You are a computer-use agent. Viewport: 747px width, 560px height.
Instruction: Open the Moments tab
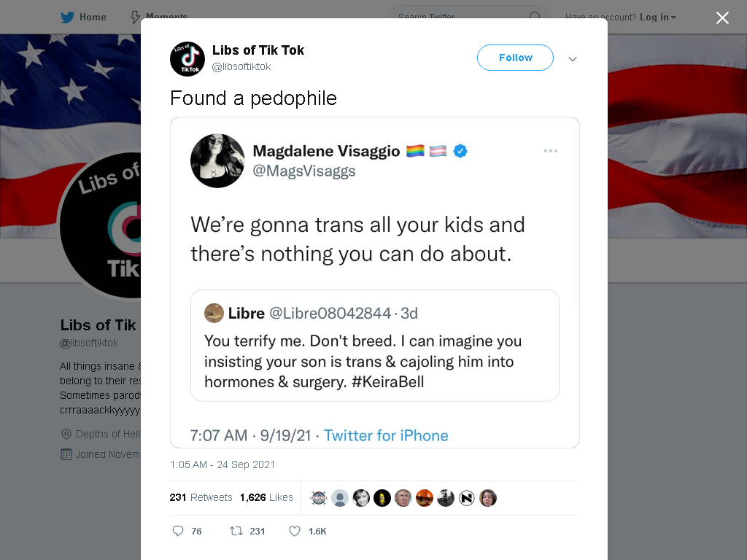tap(160, 17)
